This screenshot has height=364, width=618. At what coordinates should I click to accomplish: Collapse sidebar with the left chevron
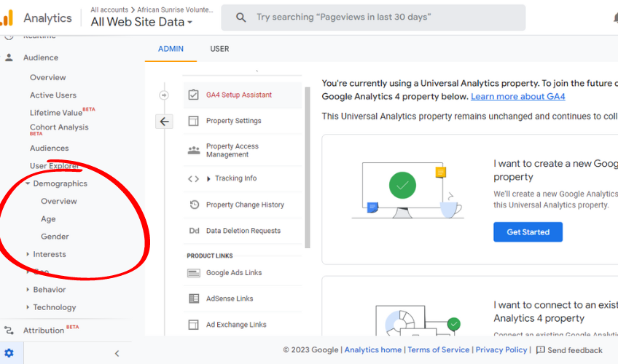[117, 353]
